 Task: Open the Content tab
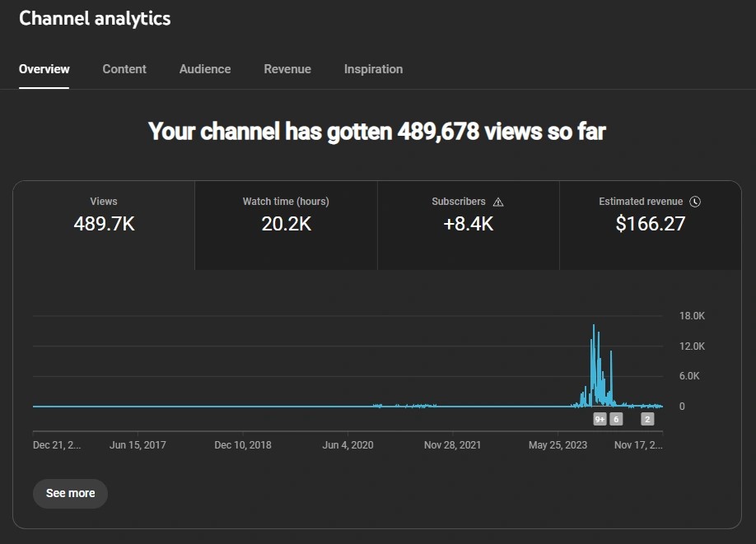coord(124,69)
